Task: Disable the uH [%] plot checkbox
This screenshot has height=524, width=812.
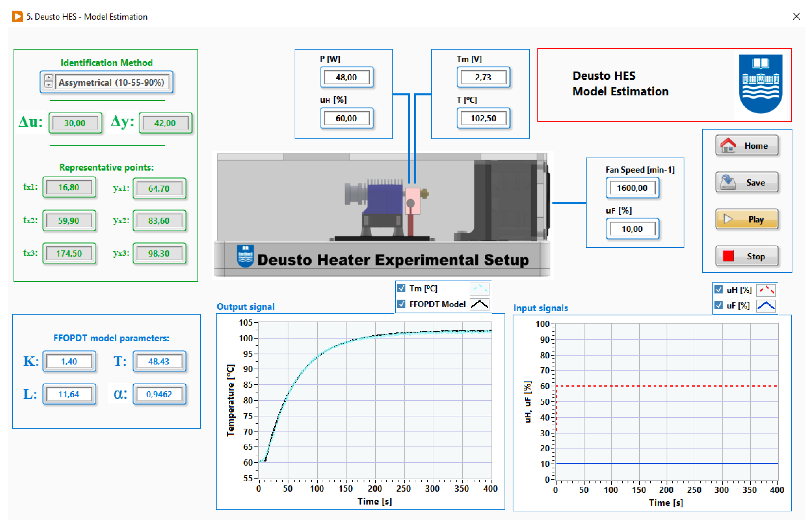Action: pyautogui.click(x=718, y=290)
